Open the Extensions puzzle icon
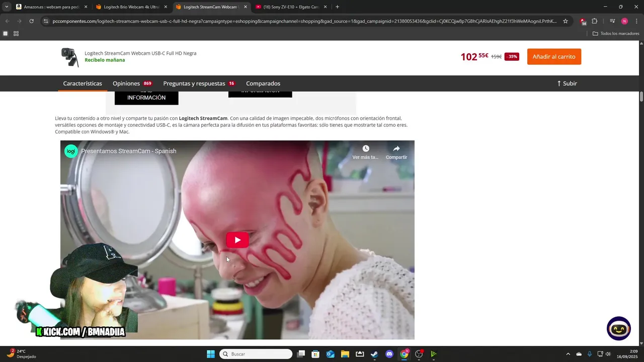 click(x=594, y=21)
